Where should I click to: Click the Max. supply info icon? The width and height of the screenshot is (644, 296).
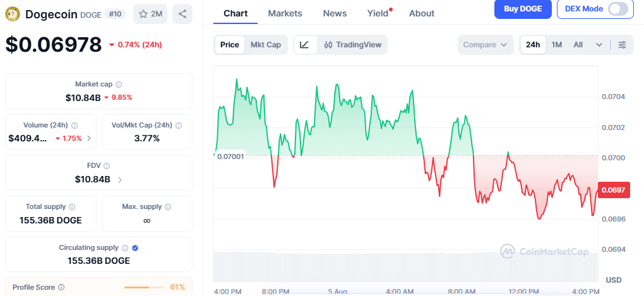click(168, 207)
